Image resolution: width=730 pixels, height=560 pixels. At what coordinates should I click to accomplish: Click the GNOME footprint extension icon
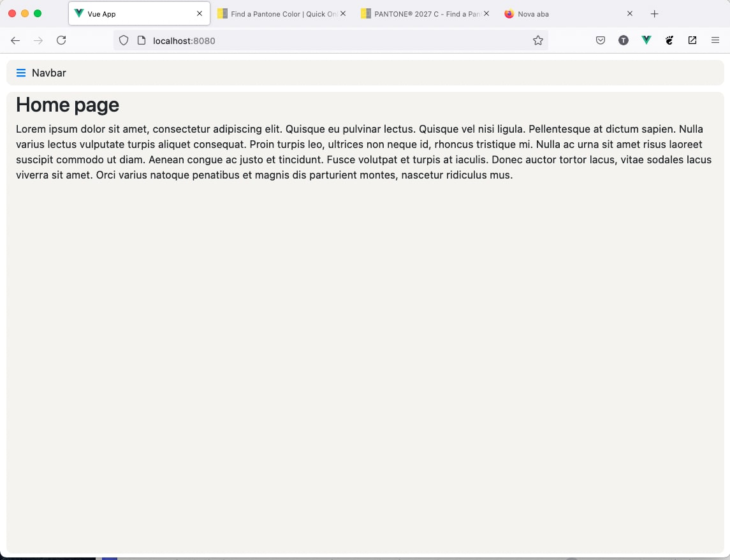coord(669,40)
